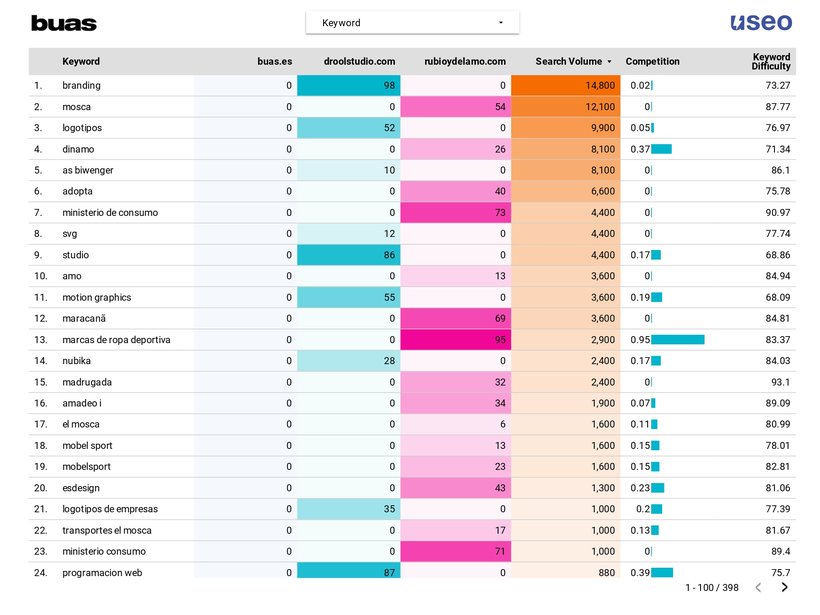
Task: Sort by the Keyword column header
Action: pos(81,61)
